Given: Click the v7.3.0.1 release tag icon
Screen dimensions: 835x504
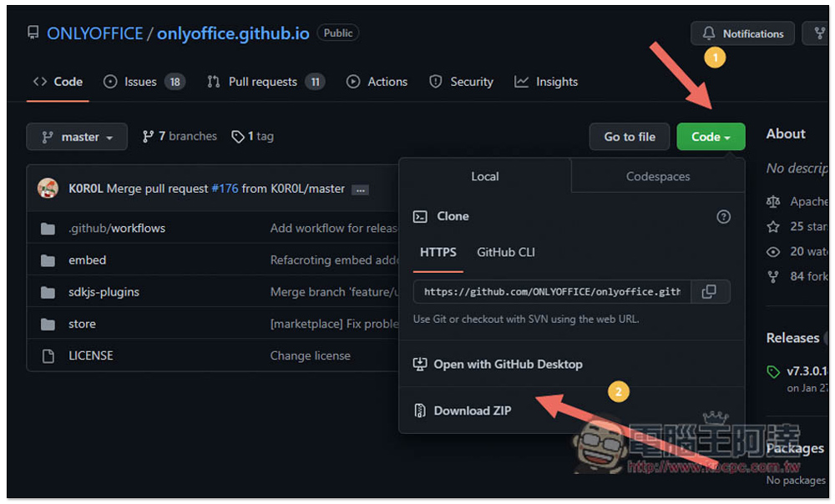Looking at the screenshot, I should tap(773, 372).
